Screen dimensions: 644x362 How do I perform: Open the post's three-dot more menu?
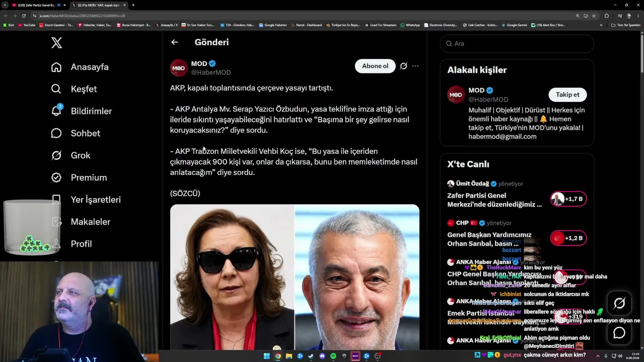415,66
